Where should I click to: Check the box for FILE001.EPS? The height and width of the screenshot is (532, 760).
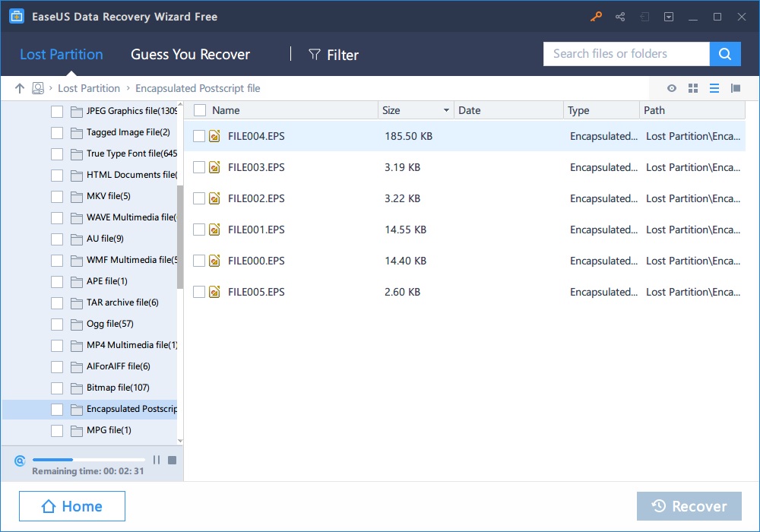point(199,230)
